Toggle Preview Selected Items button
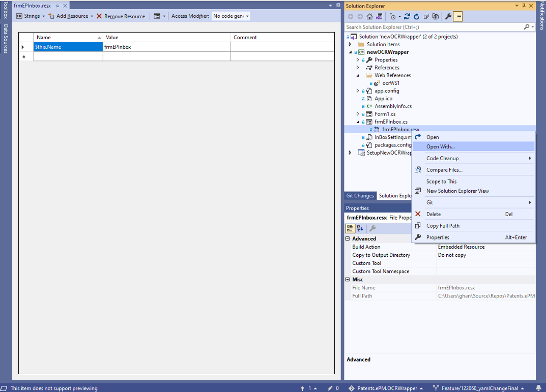546x392 pixels. tap(458, 16)
